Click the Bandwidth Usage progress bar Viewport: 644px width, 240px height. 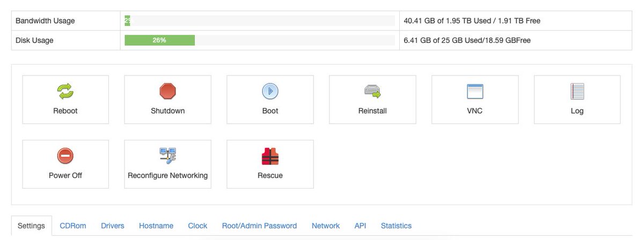click(260, 21)
